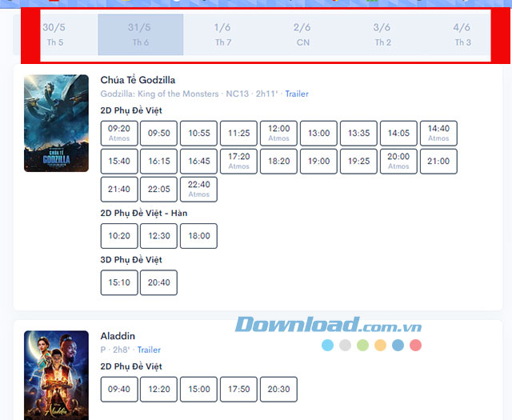512x420 pixels.
Task: Book the 21:00 Godzilla showtime
Action: pos(438,162)
